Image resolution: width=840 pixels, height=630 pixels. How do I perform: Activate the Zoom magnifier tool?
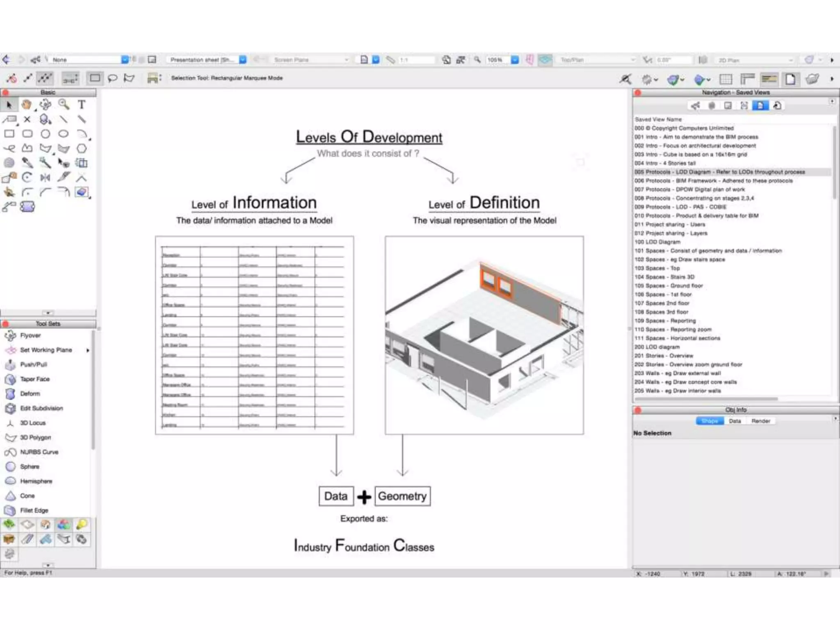[x=64, y=105]
